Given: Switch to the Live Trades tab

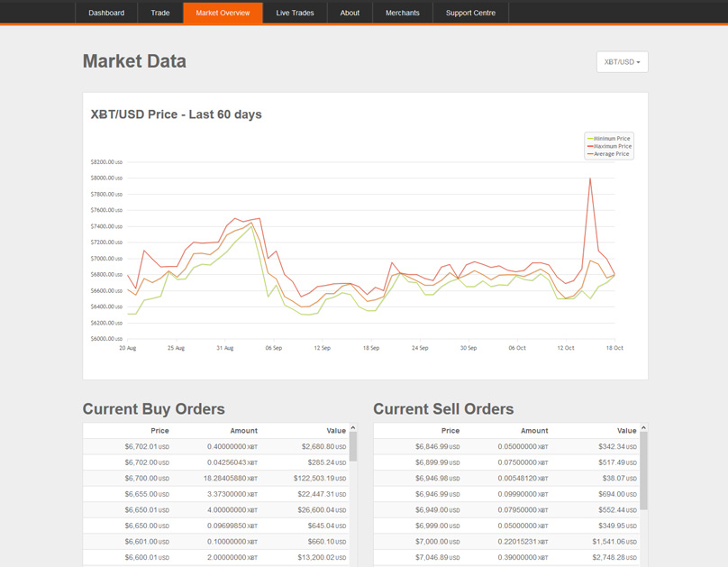Looking at the screenshot, I should [x=295, y=13].
